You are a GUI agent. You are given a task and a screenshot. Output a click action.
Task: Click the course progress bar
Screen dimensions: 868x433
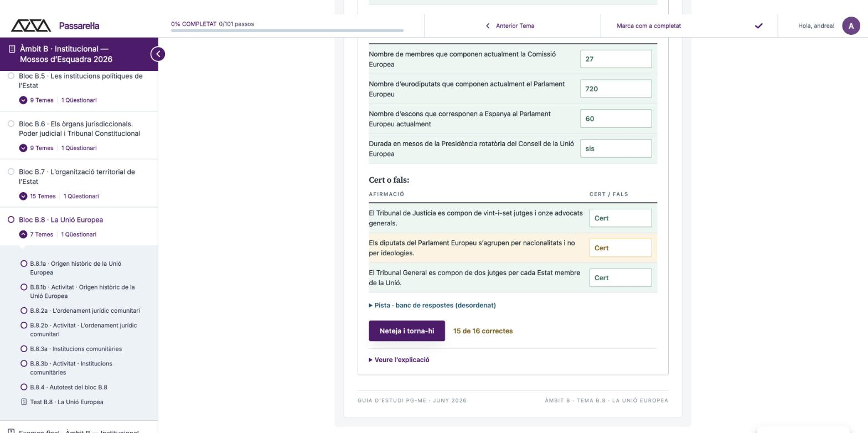click(287, 30)
